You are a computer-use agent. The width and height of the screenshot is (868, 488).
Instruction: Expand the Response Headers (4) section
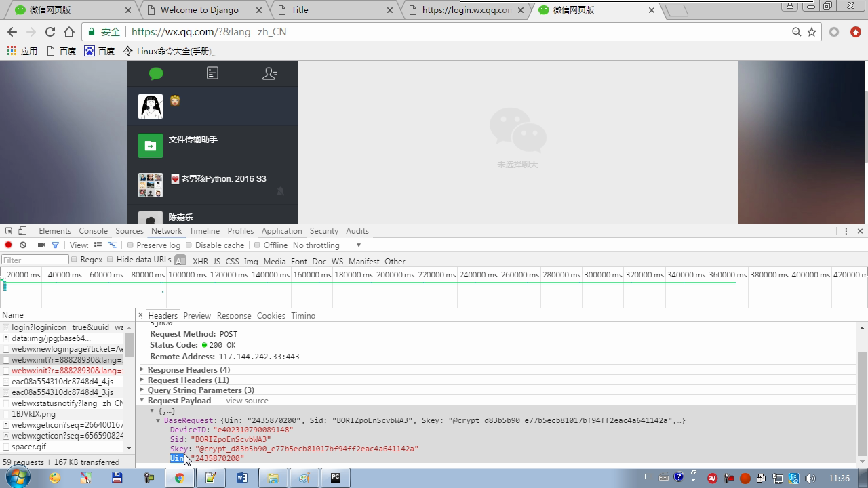click(189, 370)
